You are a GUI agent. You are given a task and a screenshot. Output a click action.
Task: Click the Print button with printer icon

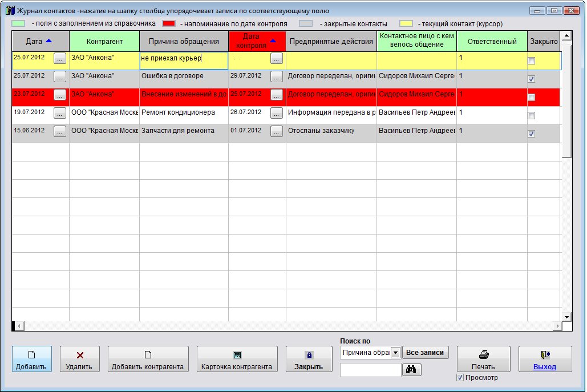pos(483,359)
